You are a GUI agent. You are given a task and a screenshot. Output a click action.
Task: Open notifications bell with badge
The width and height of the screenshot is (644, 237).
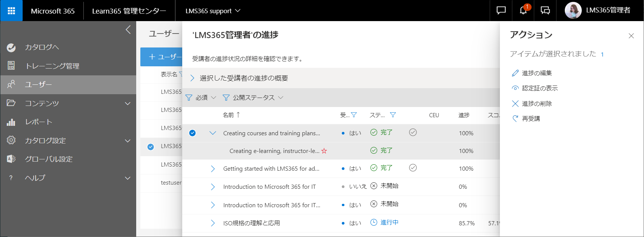523,11
